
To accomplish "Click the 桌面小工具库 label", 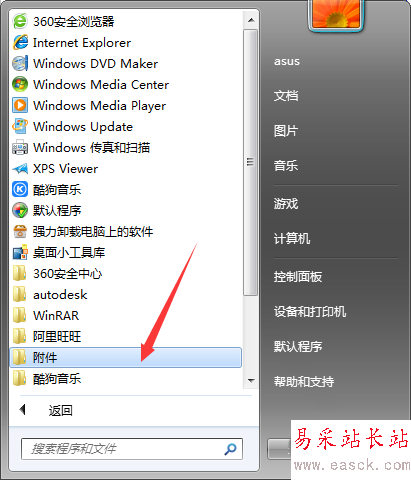I will [x=69, y=253].
